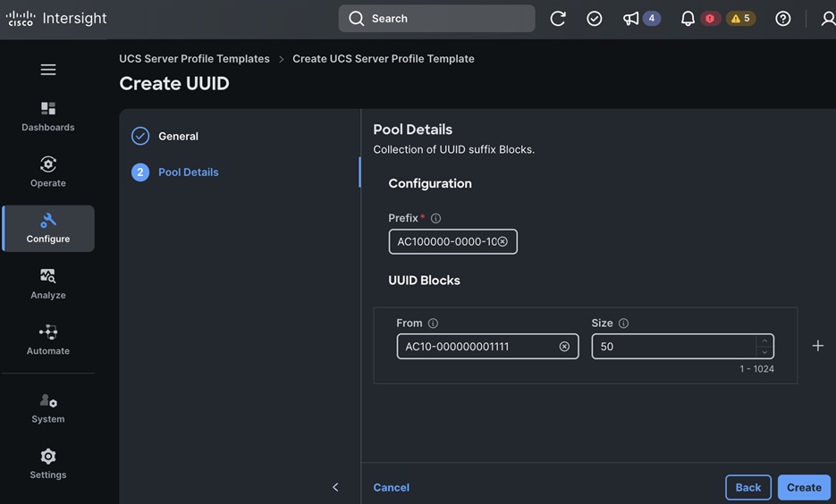Click the Cisco Intersight logo
The image size is (836, 504).
click(56, 18)
